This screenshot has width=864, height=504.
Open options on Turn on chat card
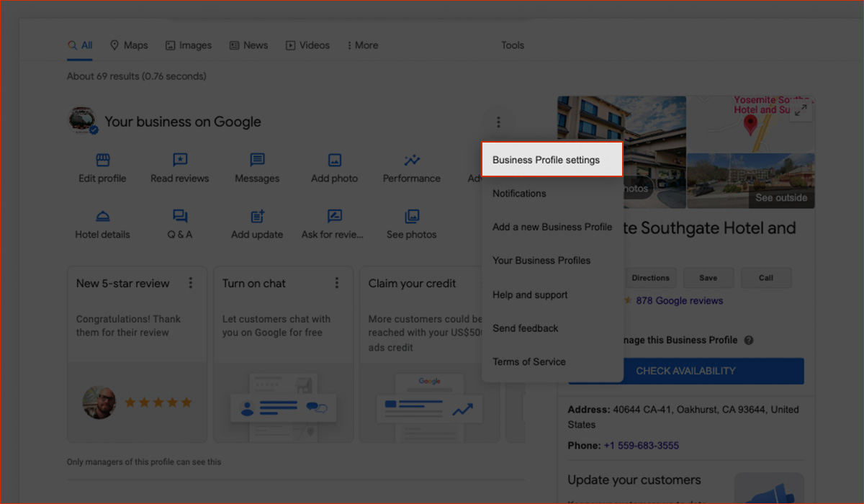(337, 283)
